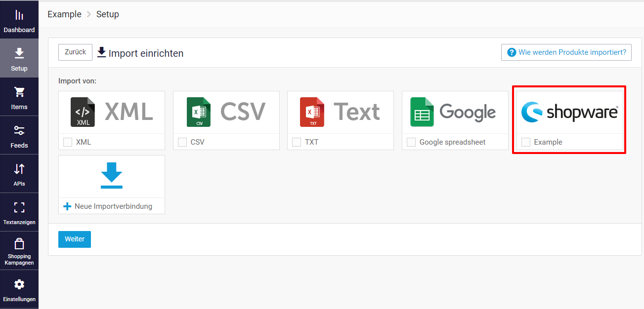Open the Feeds sliders icon
This screenshot has width=644, height=309.
coord(19,130)
